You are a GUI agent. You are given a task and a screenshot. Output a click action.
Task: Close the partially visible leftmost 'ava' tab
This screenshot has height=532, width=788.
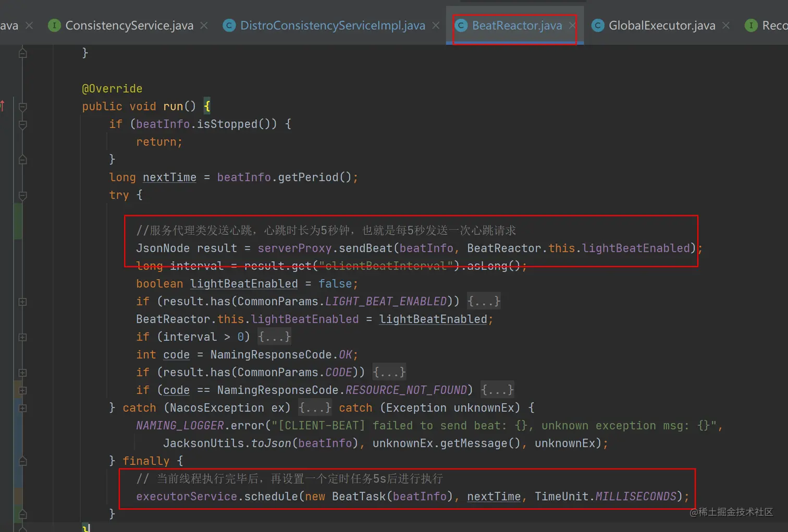(29, 25)
